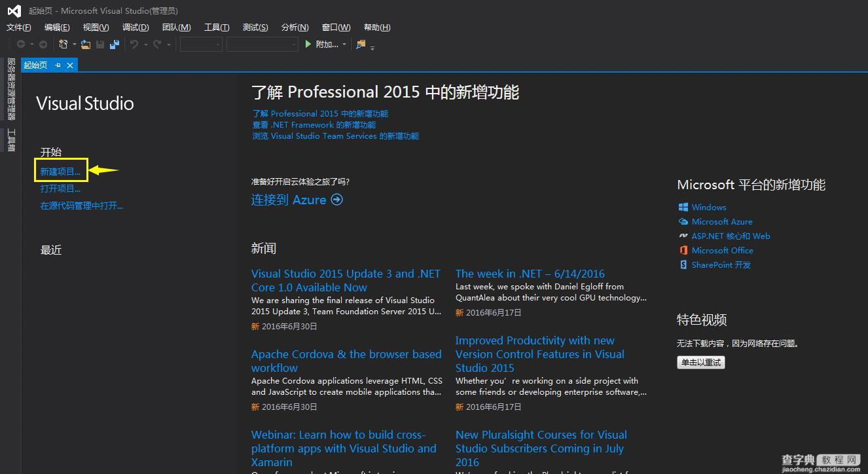Click the SharePoint 开发 text link
868x474 pixels.
(x=721, y=264)
